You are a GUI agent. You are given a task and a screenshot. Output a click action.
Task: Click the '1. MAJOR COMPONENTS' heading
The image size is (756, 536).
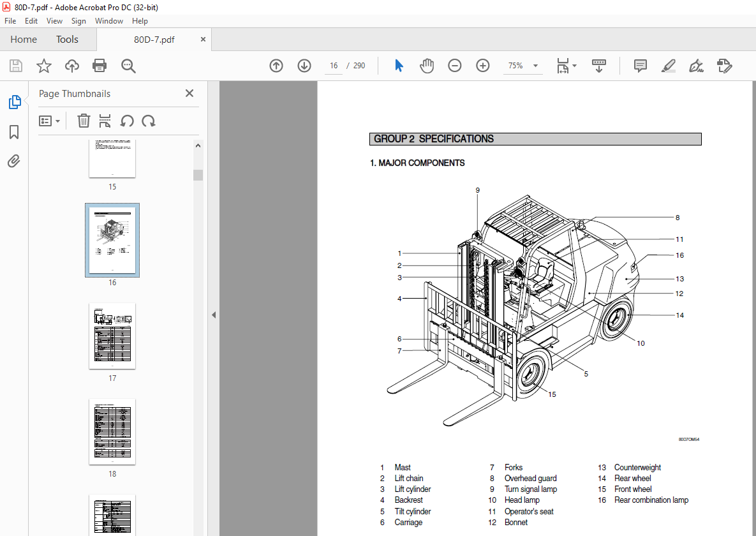[417, 163]
